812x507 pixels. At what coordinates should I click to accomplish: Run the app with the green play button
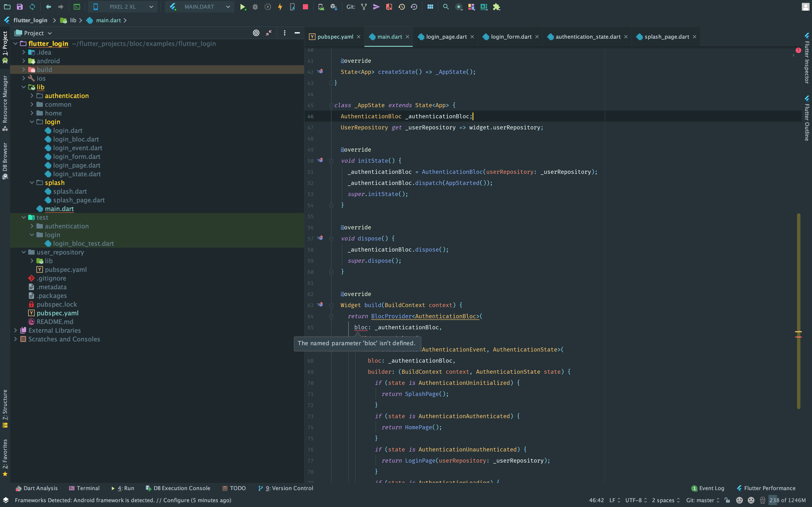(242, 7)
